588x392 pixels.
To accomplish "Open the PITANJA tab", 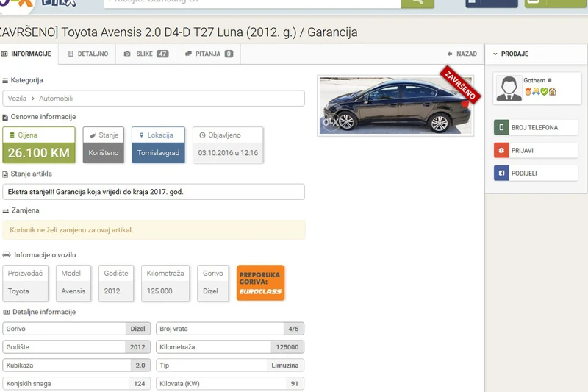I will point(209,54).
